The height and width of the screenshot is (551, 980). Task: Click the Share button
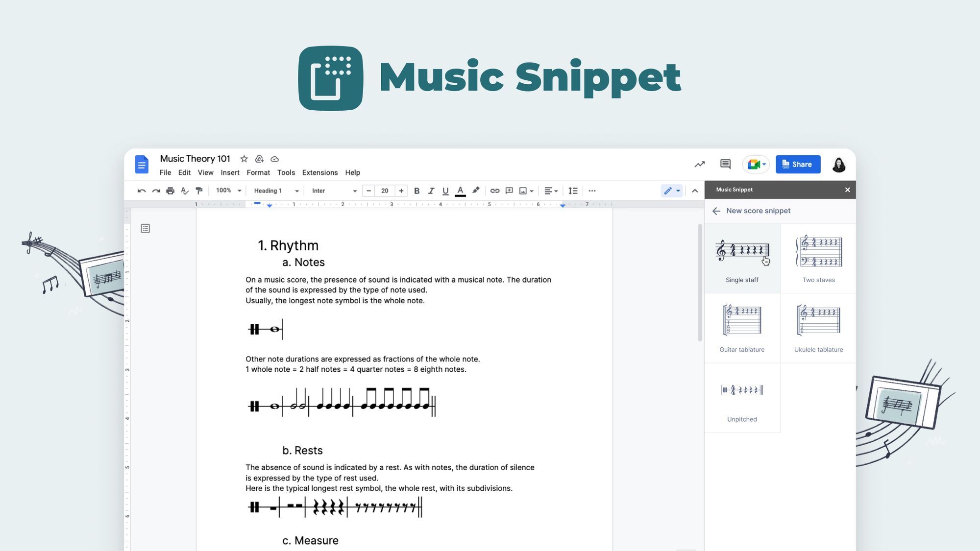[798, 164]
